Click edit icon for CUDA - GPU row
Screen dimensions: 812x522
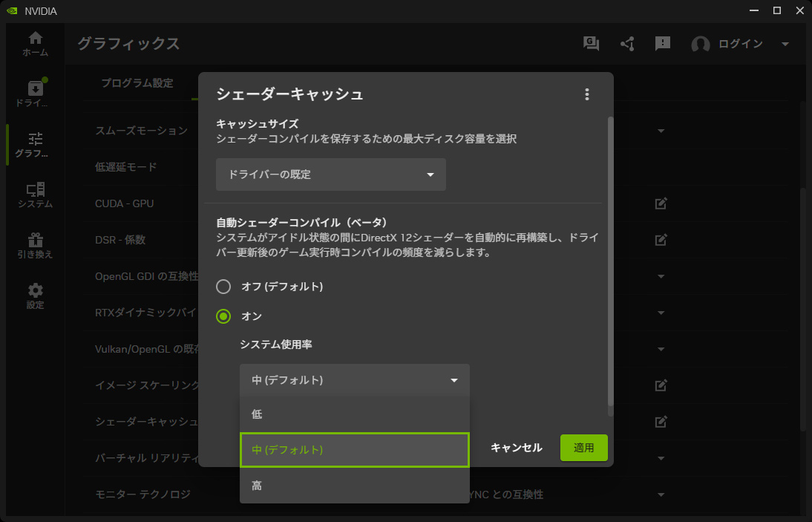coord(661,203)
